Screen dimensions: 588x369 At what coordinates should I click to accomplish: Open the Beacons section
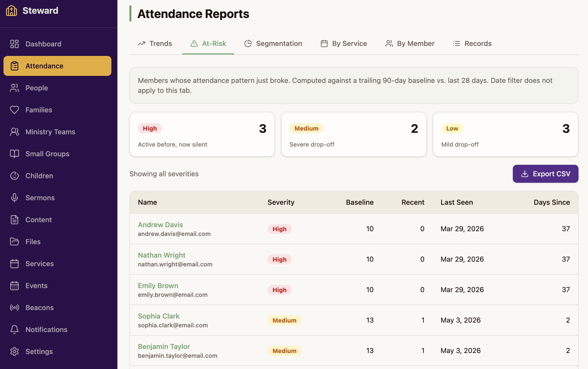pos(57,308)
